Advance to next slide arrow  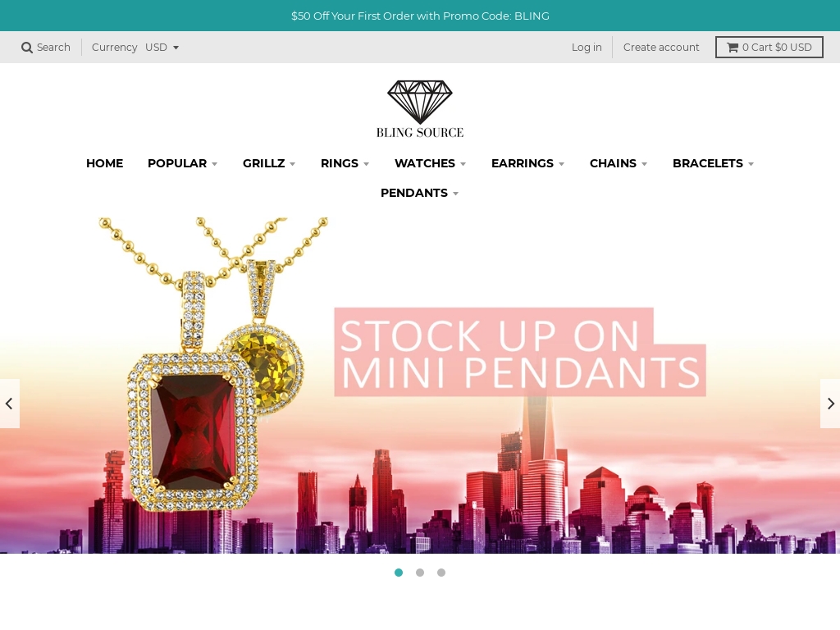[x=830, y=404]
